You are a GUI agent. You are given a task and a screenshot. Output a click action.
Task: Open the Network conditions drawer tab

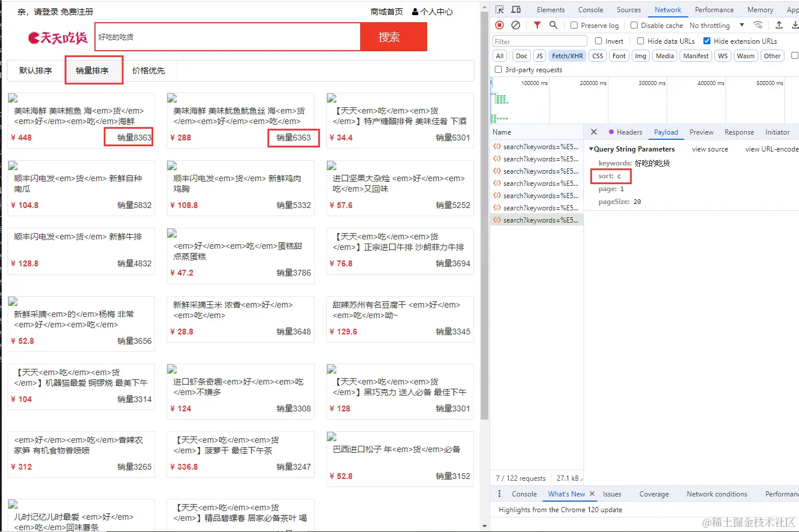717,494
